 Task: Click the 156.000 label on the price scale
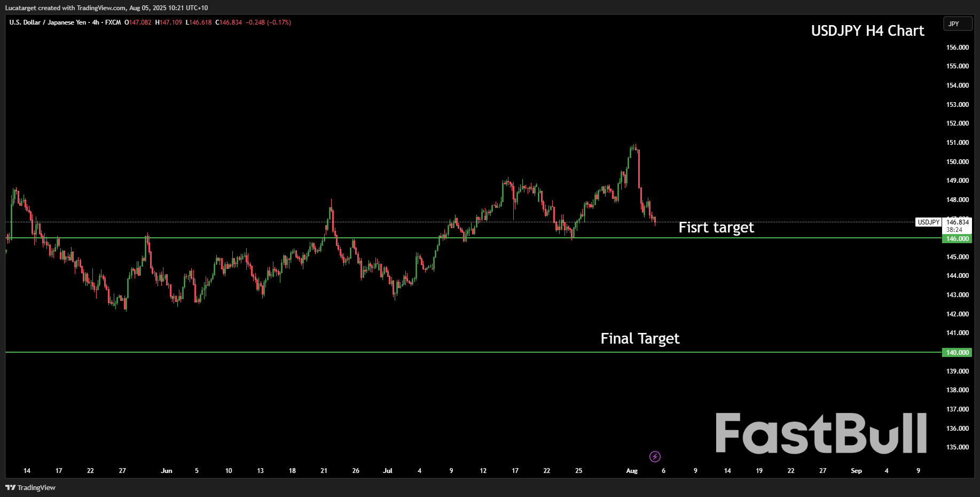[x=957, y=47]
